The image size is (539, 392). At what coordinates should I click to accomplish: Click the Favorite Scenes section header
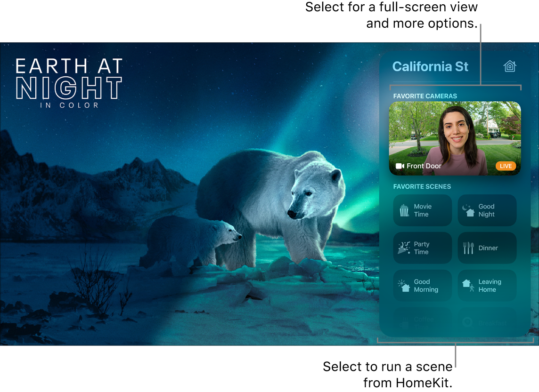point(422,186)
